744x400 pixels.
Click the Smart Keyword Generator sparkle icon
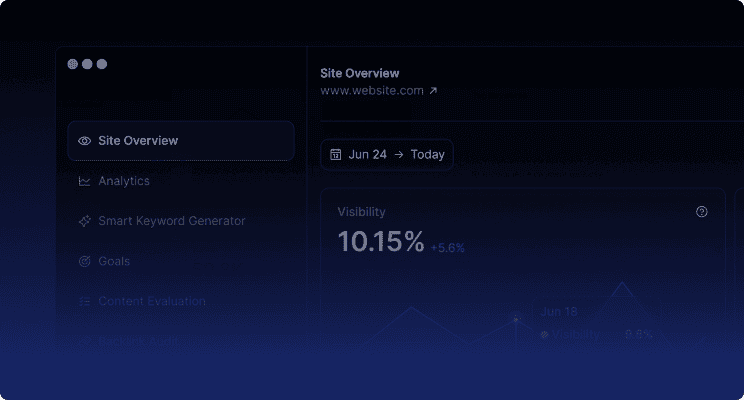[85, 221]
